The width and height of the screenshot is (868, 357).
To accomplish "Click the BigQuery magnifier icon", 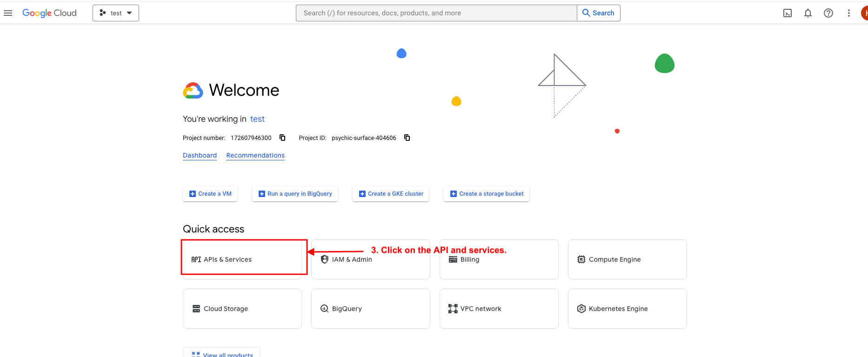I will (325, 309).
